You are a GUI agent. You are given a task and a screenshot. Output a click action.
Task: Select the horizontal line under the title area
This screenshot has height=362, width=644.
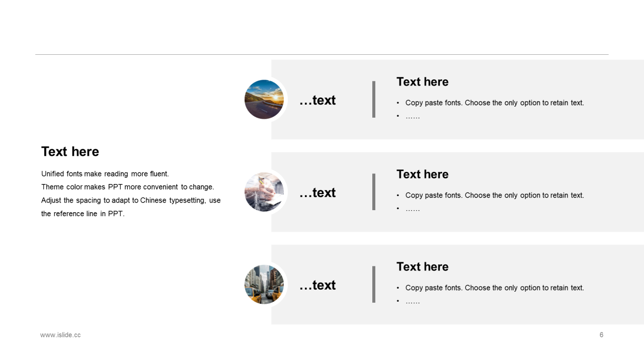(x=322, y=54)
